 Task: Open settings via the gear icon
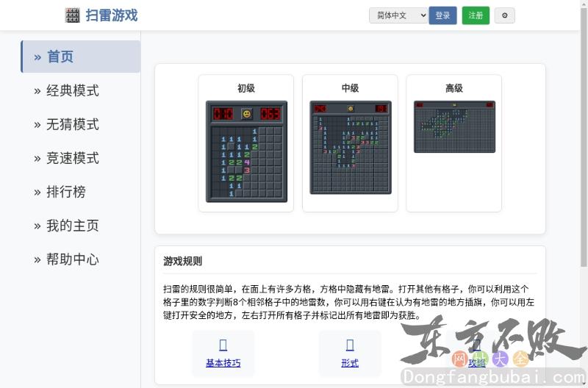pyautogui.click(x=504, y=15)
